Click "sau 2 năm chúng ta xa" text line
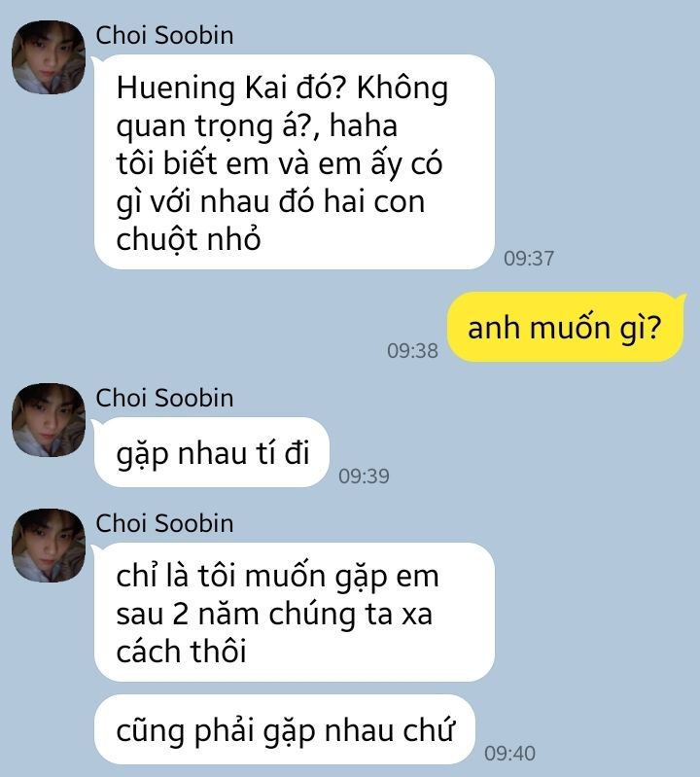Screen dimensions: 700x777 [274, 614]
